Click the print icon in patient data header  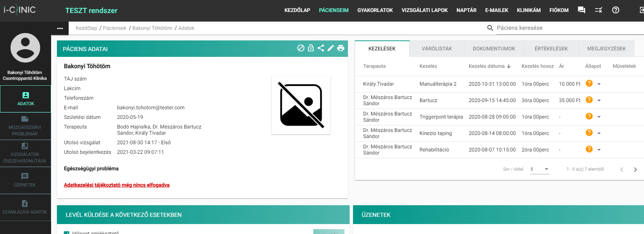pos(340,48)
